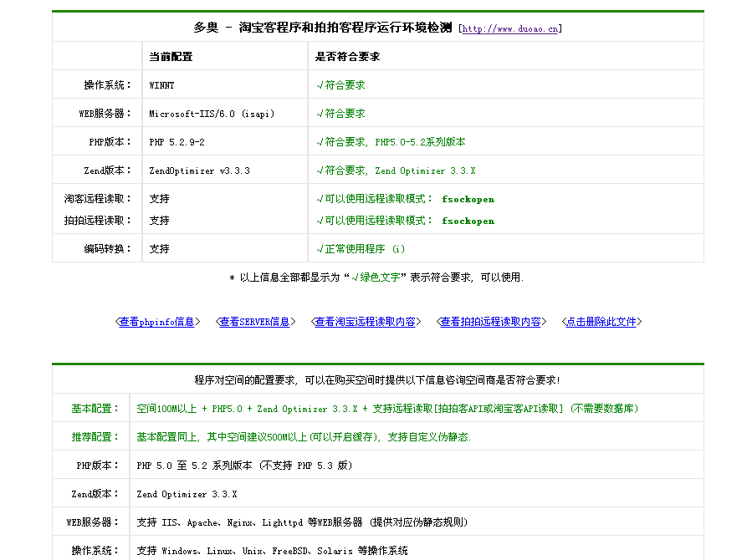This screenshot has width=747, height=560.
Task: Click the 当前配置 column header
Action: [x=171, y=57]
